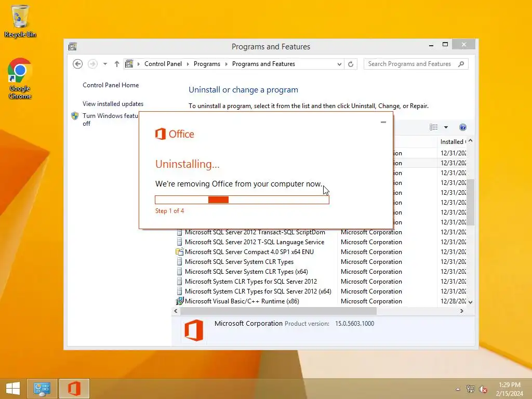Maximize the Programs and Features window

click(445, 45)
